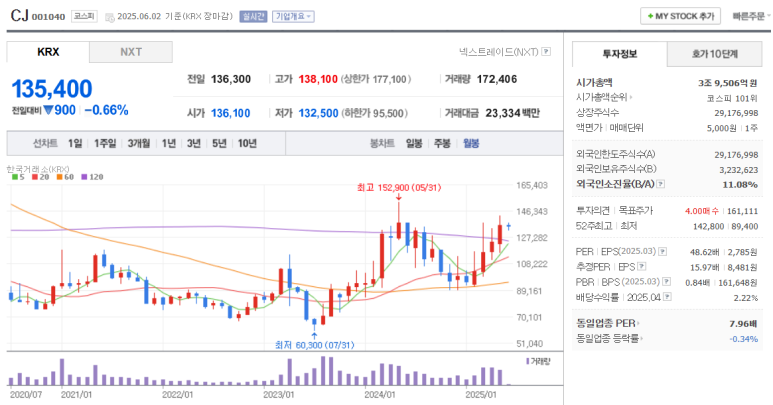The image size is (773, 405).
Task: Click the 4.00매수 investment opinion value
Action: [702, 211]
